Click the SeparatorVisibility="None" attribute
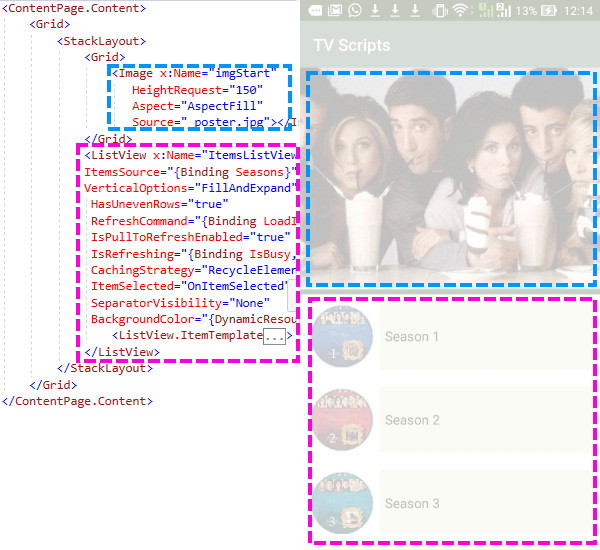600x550 pixels. pyautogui.click(x=180, y=303)
